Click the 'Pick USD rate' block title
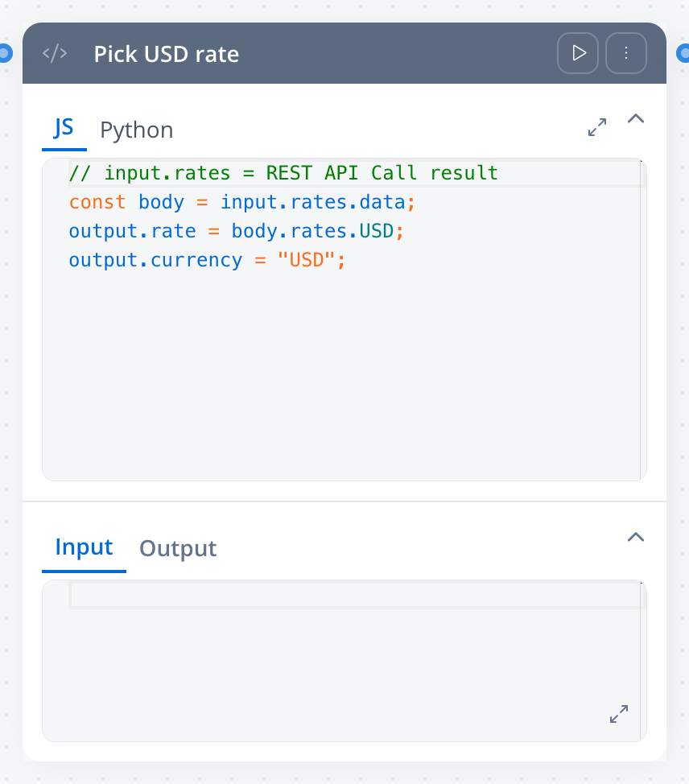 coord(167,53)
